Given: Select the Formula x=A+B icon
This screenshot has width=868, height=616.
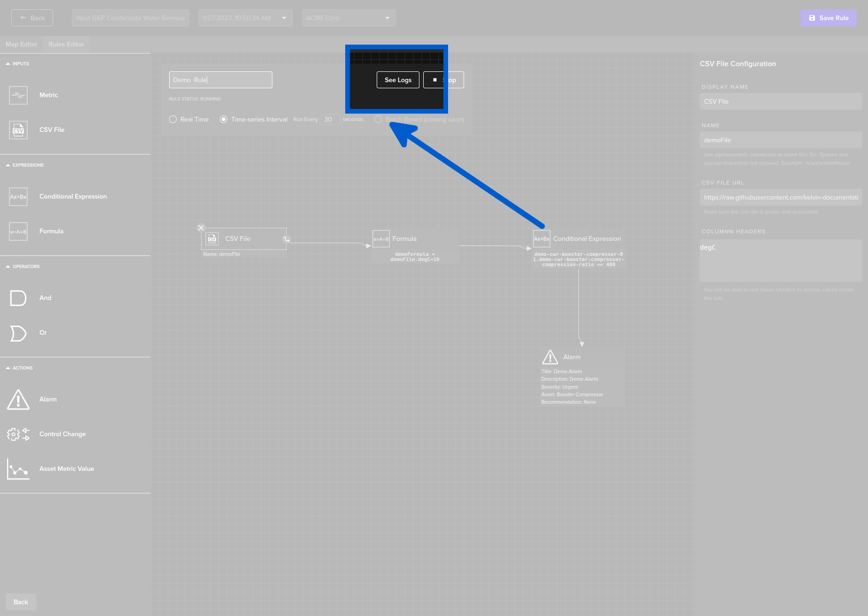Looking at the screenshot, I should pyautogui.click(x=18, y=231).
